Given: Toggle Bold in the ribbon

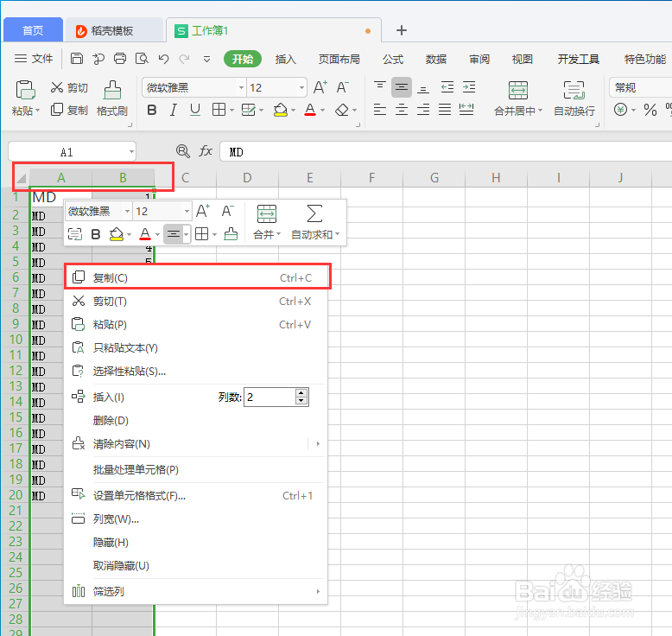Looking at the screenshot, I should click(152, 111).
